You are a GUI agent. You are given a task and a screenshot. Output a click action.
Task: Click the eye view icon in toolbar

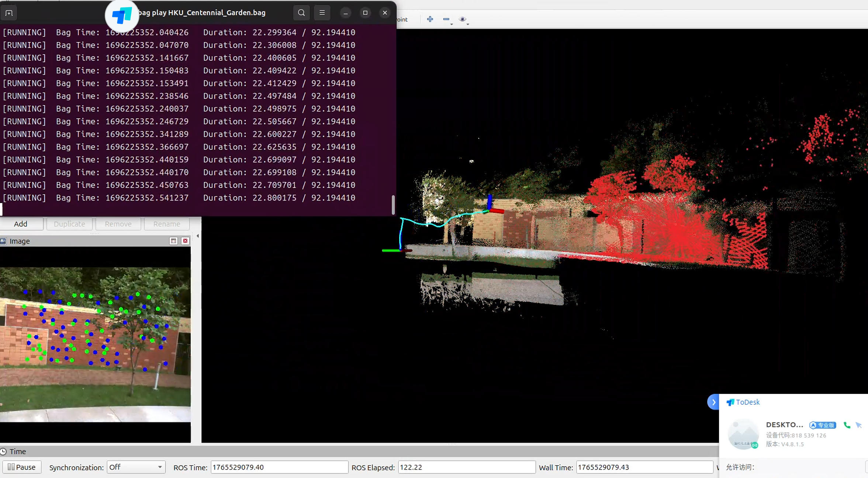pos(462,19)
